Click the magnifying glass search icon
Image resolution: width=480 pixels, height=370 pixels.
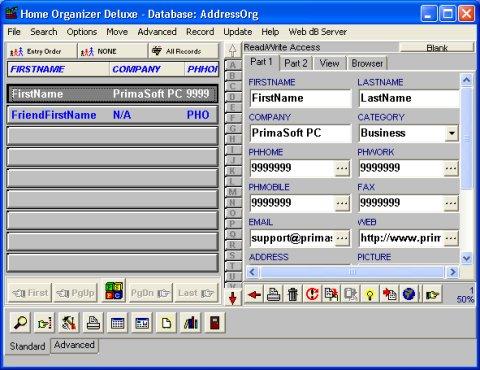point(20,322)
